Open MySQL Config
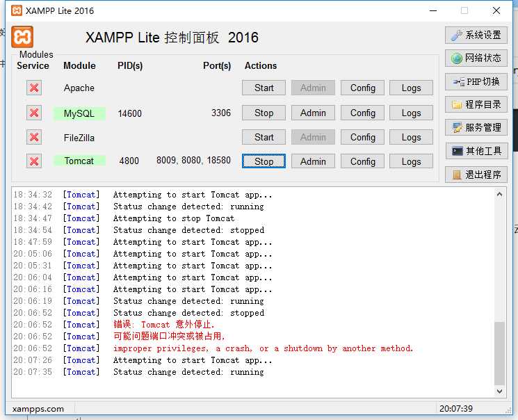This screenshot has height=420, width=518. [x=362, y=113]
